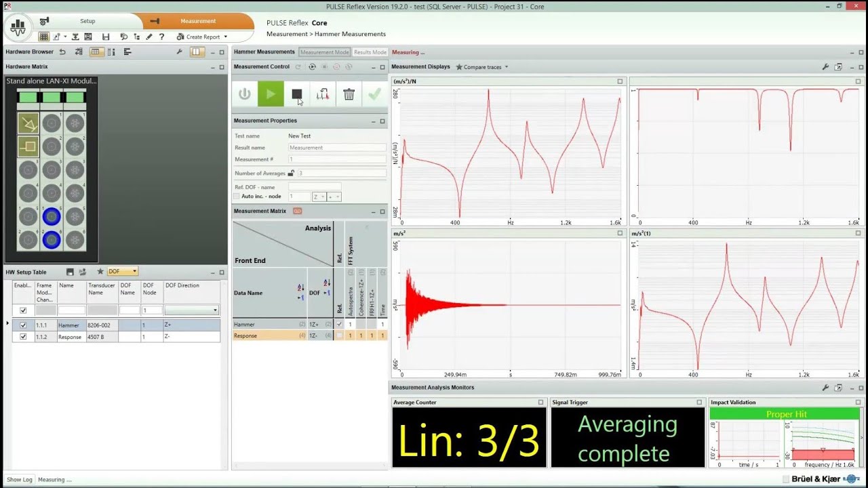The image size is (868, 488).
Task: Collapse the Measurement Matrix panel
Action: [373, 211]
